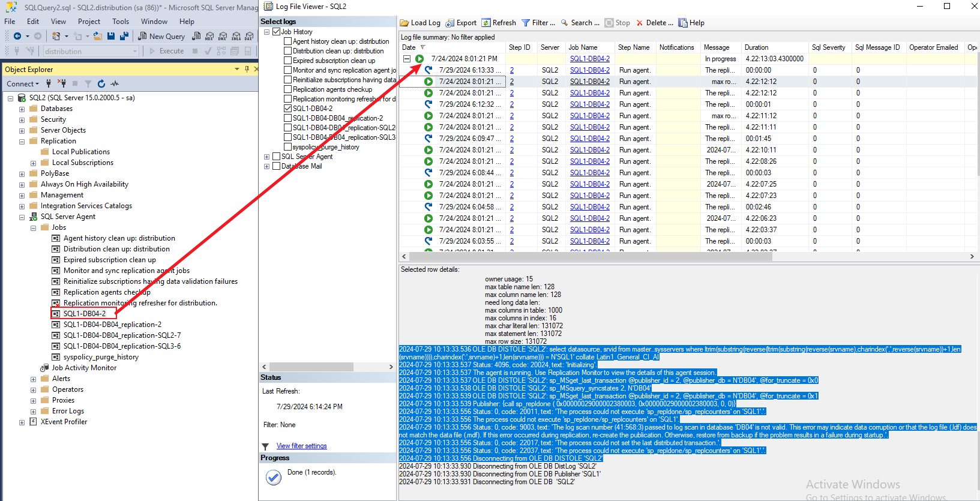Expand the Security node

pos(22,120)
